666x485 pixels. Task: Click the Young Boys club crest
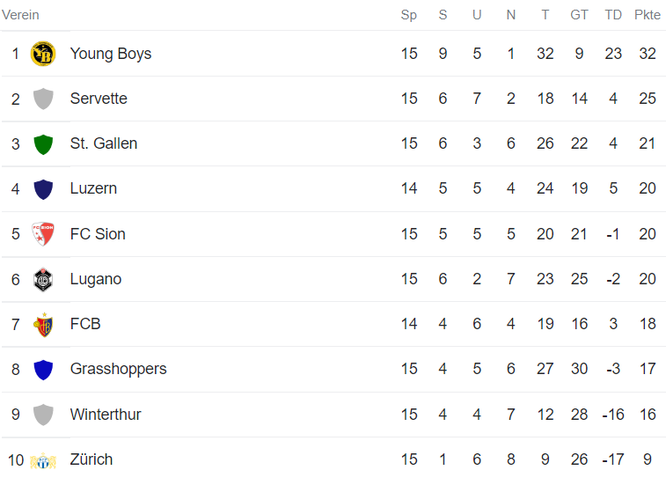pos(43,54)
